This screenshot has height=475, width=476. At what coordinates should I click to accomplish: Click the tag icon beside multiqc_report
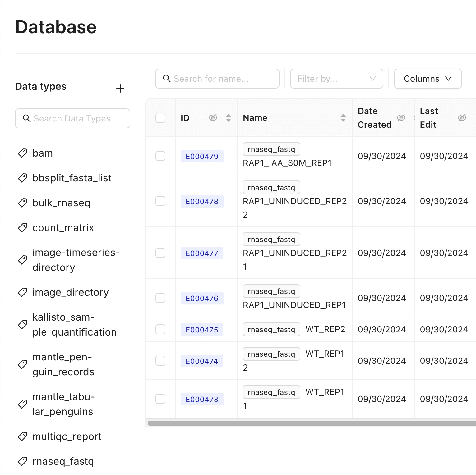(x=22, y=436)
